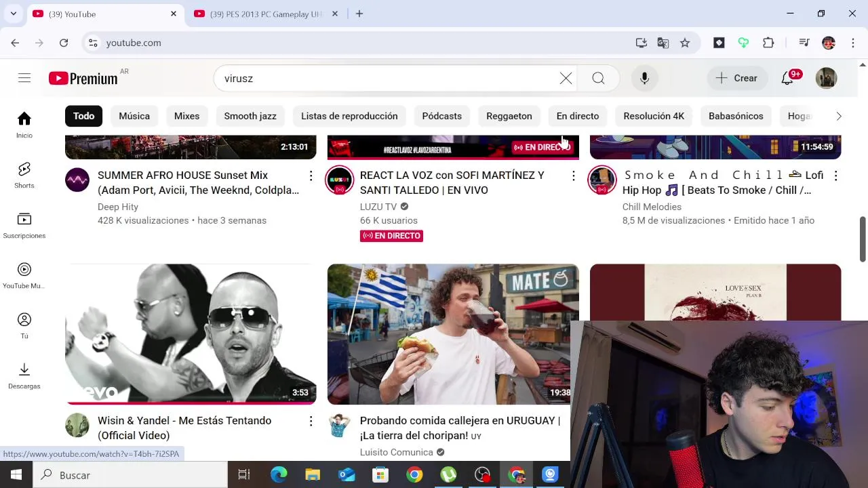
Task: Open Microsoft Edge from the taskbar
Action: click(279, 475)
